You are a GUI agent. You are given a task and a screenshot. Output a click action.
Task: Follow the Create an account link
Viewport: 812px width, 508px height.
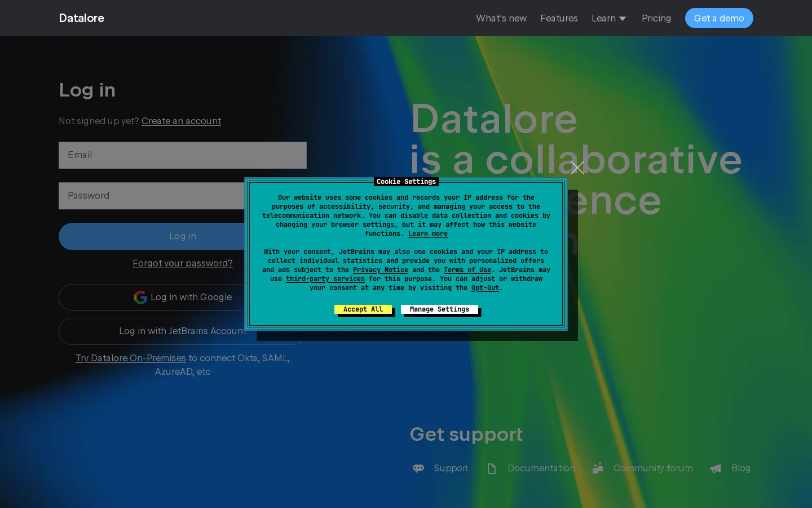(x=181, y=121)
